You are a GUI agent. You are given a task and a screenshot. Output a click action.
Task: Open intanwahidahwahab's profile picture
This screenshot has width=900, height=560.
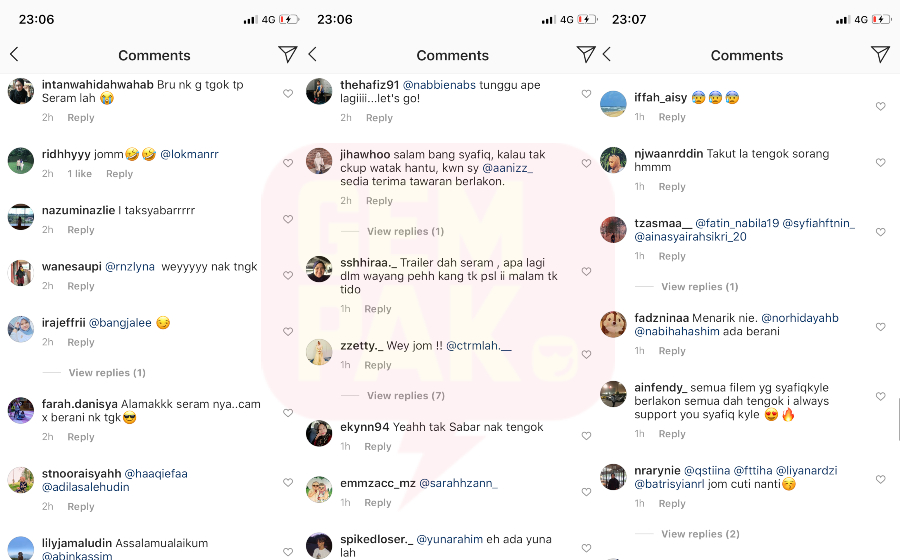pos(21,92)
